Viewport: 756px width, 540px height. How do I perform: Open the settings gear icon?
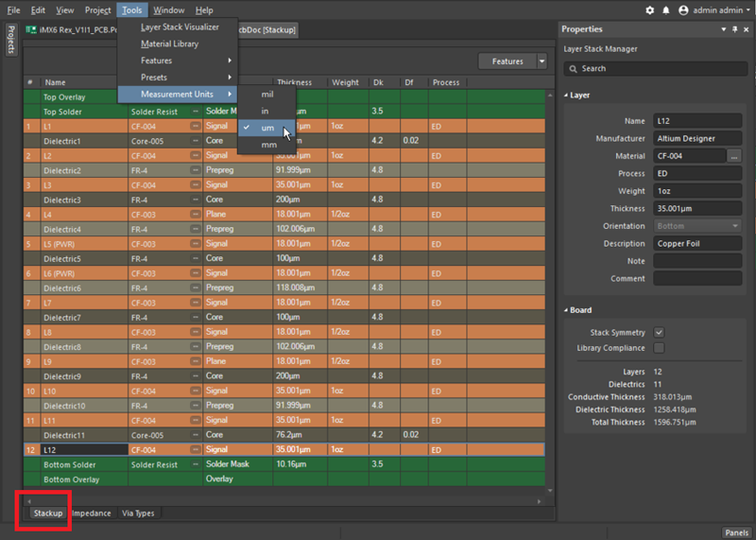(650, 10)
